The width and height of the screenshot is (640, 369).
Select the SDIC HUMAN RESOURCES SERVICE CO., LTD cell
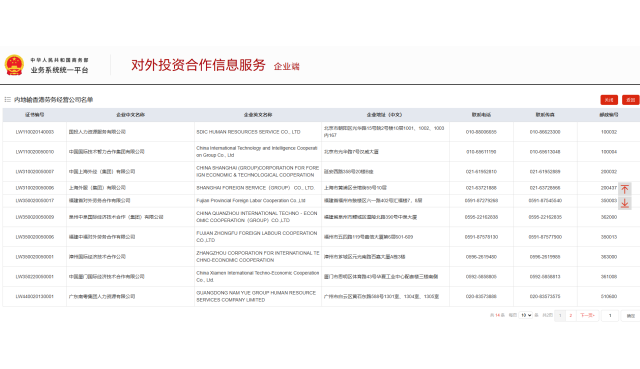258,132
